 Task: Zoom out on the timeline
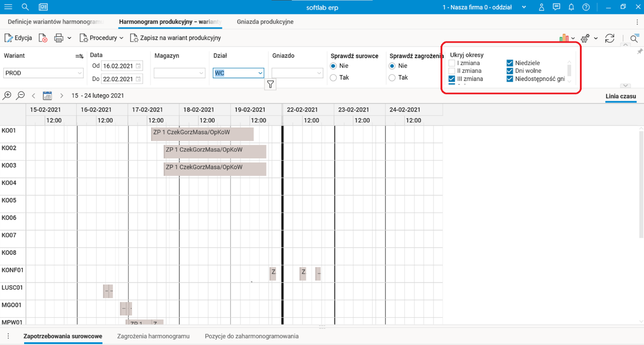point(20,96)
